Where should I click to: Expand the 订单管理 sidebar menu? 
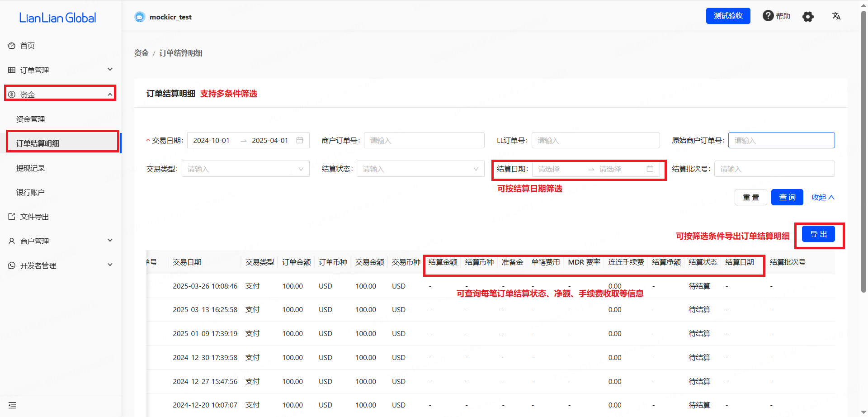61,70
